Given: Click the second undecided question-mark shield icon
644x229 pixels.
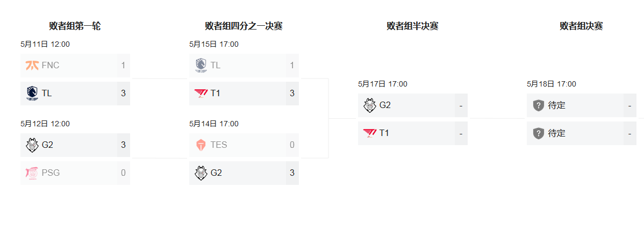Looking at the screenshot, I should (539, 133).
